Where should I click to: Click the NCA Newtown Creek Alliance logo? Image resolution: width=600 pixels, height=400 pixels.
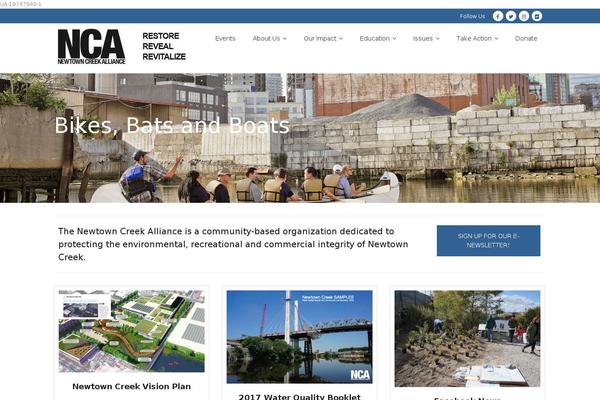[91, 46]
